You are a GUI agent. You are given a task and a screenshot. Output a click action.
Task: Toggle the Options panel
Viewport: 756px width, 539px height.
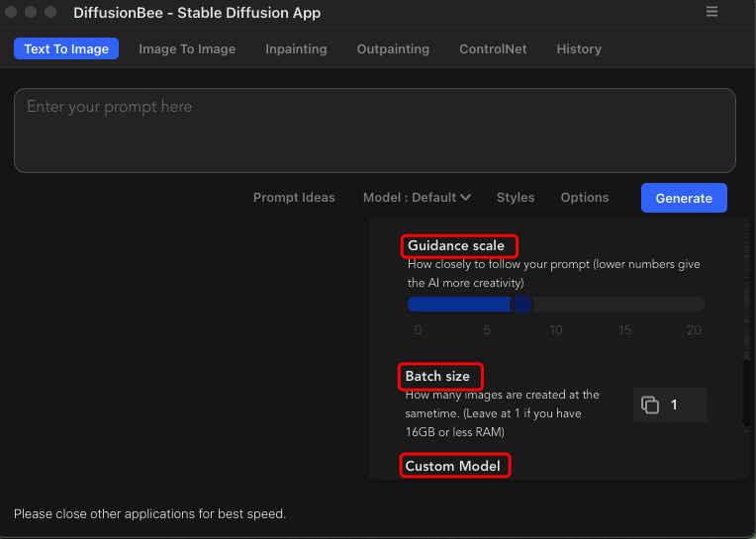(585, 198)
